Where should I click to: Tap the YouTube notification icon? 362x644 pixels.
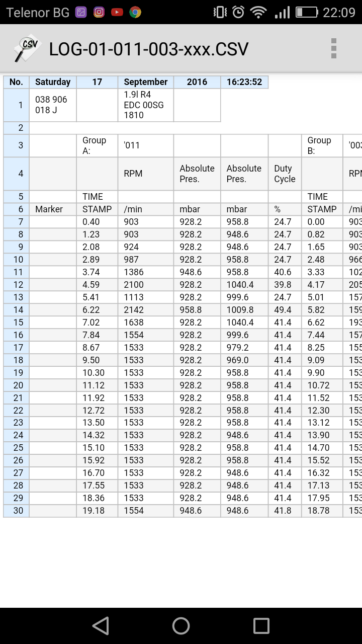[x=117, y=12]
